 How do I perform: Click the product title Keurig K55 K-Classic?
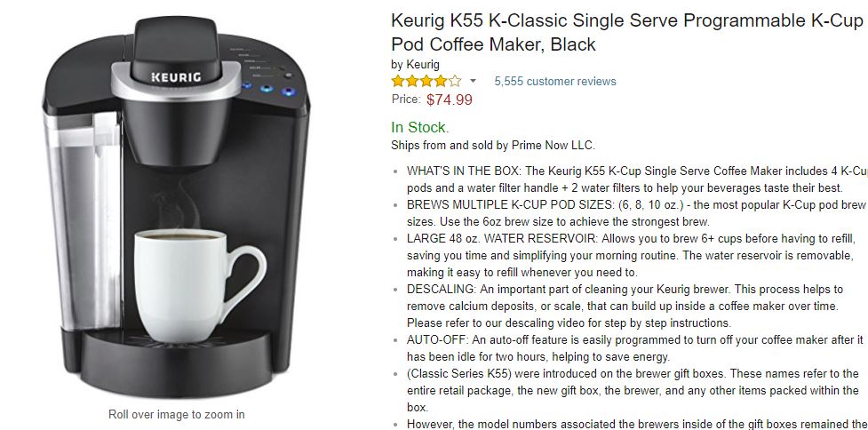[627, 32]
